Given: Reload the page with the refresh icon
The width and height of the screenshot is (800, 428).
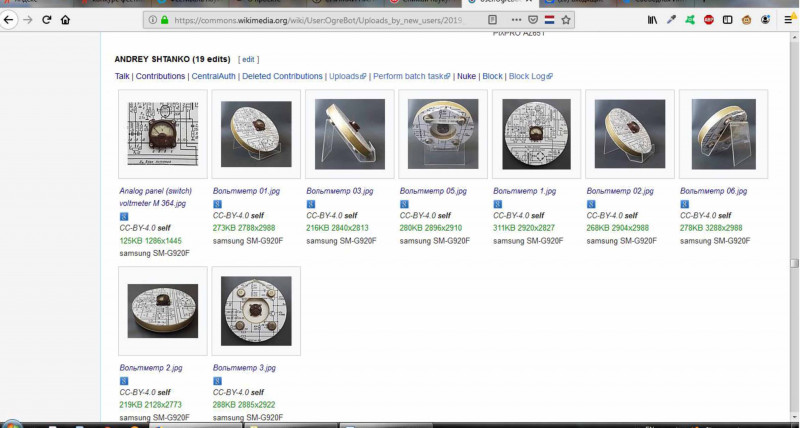Looking at the screenshot, I should click(46, 20).
